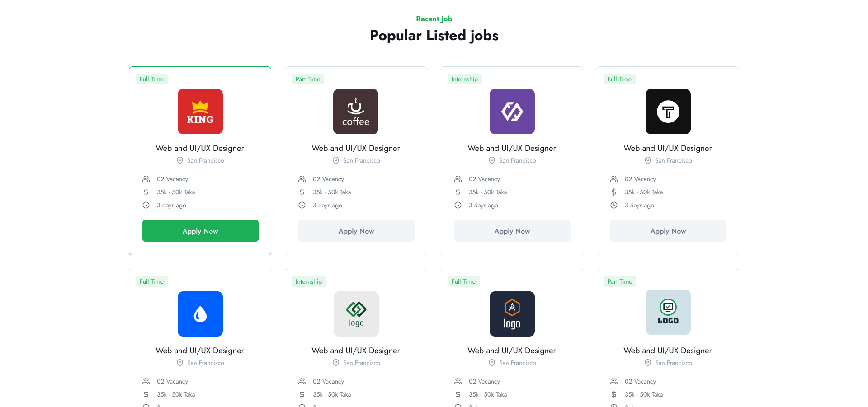
Task: Click the Part Time tag on the coffee card
Action: pos(308,79)
